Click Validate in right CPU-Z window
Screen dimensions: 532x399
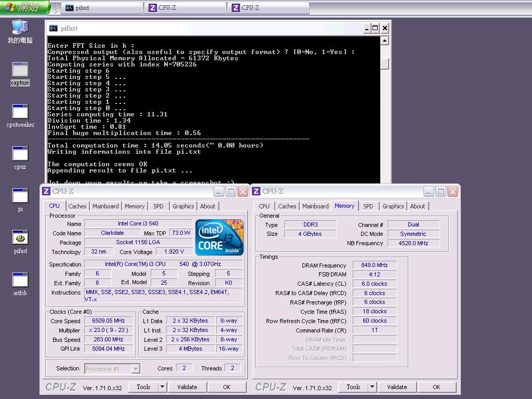click(397, 387)
